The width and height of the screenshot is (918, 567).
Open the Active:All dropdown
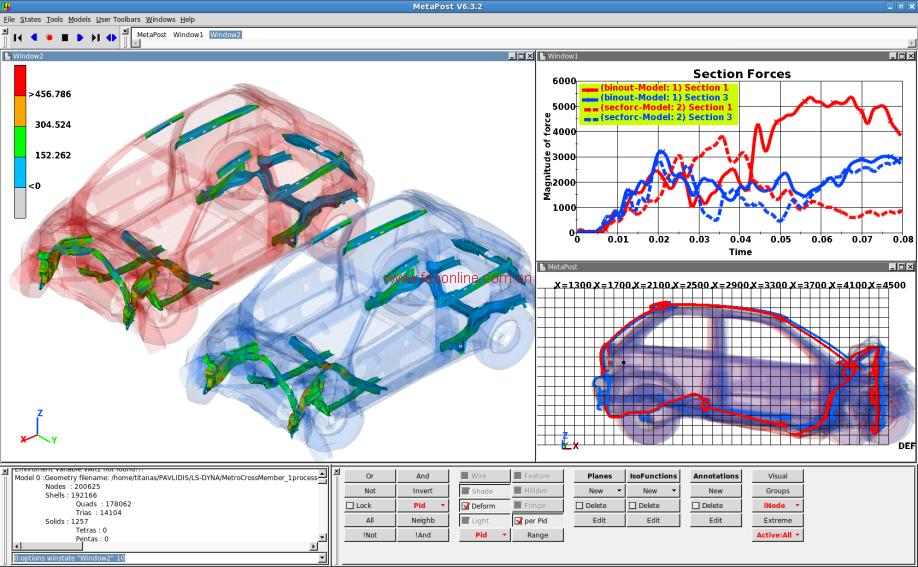coord(777,536)
